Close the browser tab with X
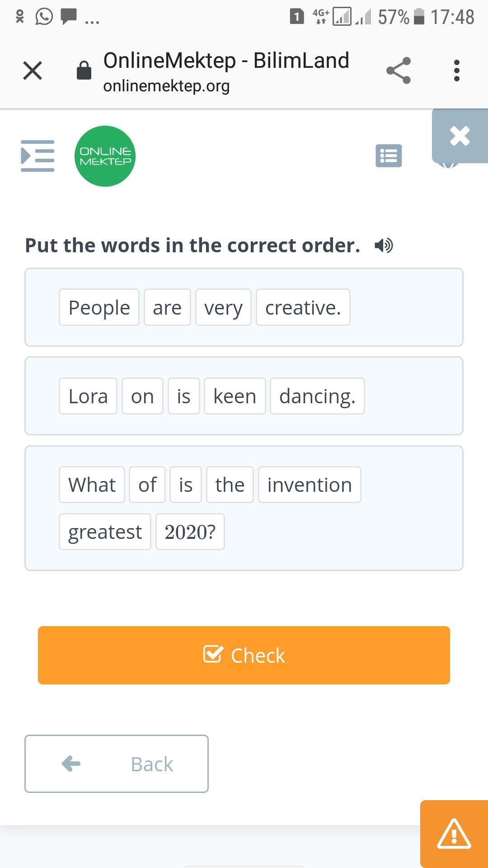This screenshot has height=868, width=488. click(x=33, y=71)
